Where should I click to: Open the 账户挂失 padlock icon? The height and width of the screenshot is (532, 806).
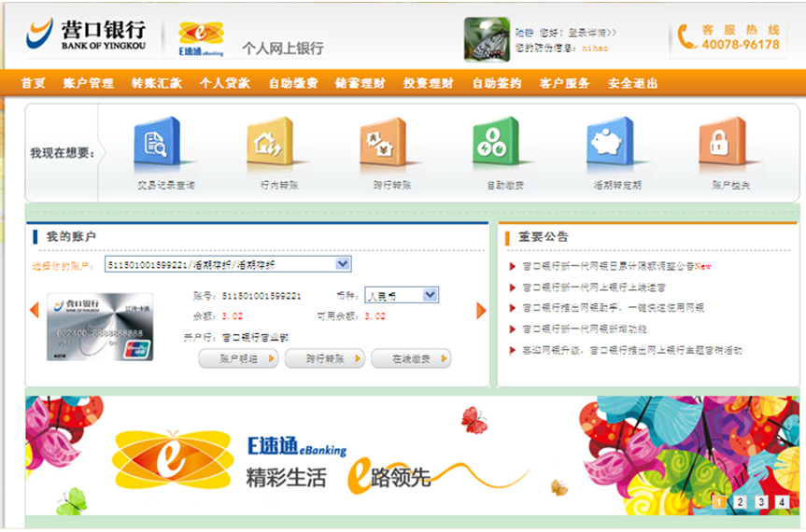(x=722, y=144)
